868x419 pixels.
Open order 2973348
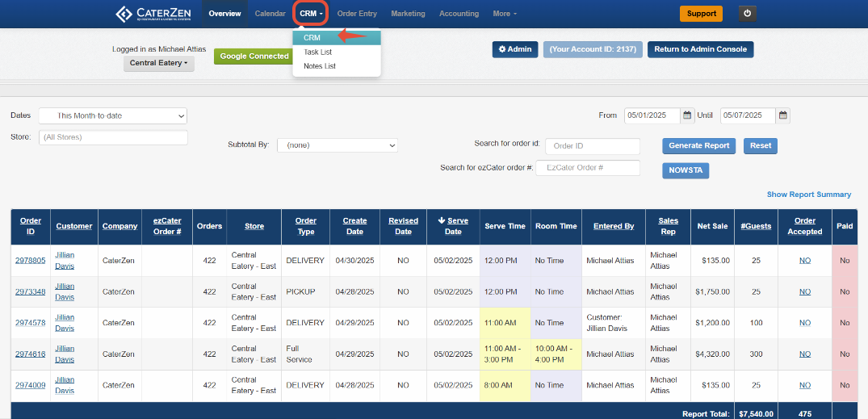30,291
